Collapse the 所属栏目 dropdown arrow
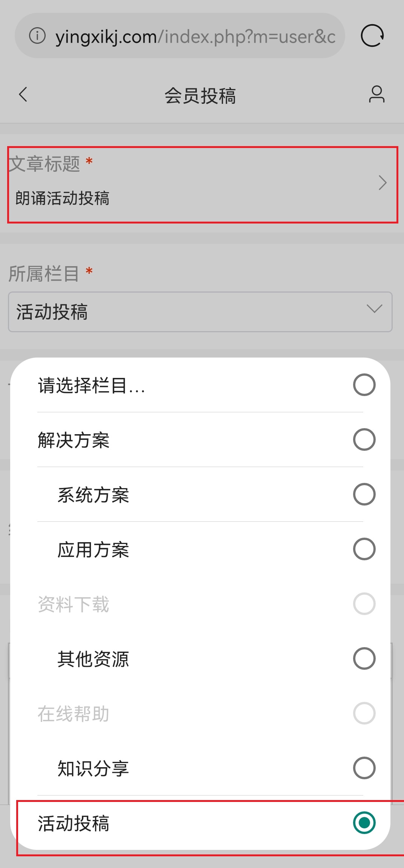Viewport: 404px width, 868px height. click(x=374, y=309)
